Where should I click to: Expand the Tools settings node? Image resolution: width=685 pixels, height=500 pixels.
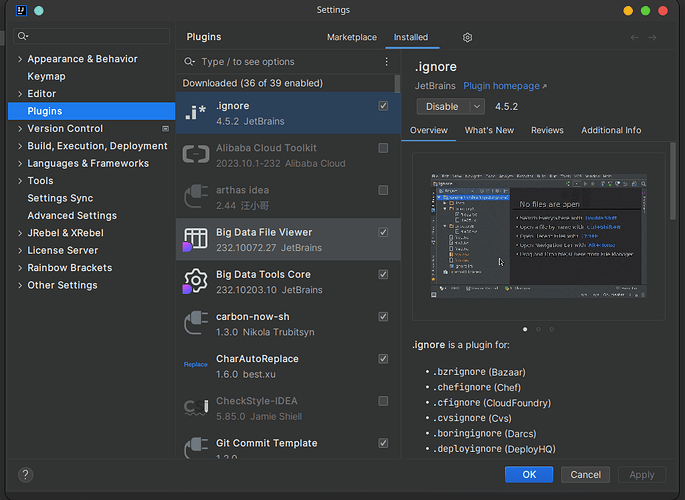coord(20,181)
